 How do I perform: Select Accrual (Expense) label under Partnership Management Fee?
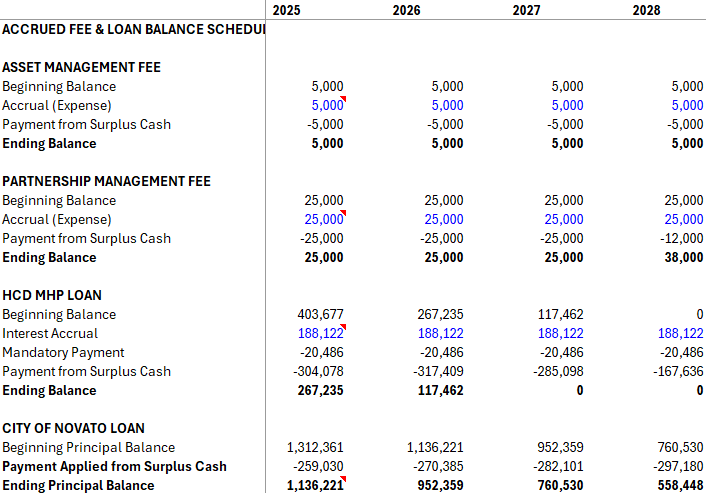[x=57, y=219]
